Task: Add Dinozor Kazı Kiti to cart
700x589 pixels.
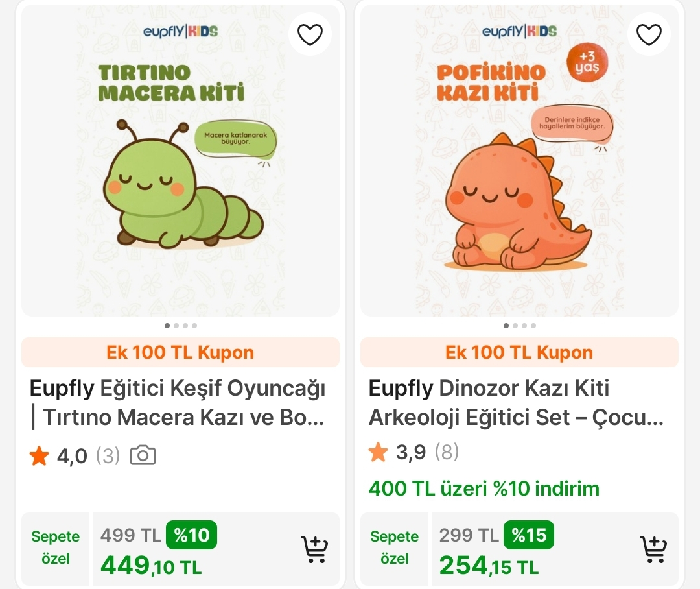Action: (x=653, y=549)
